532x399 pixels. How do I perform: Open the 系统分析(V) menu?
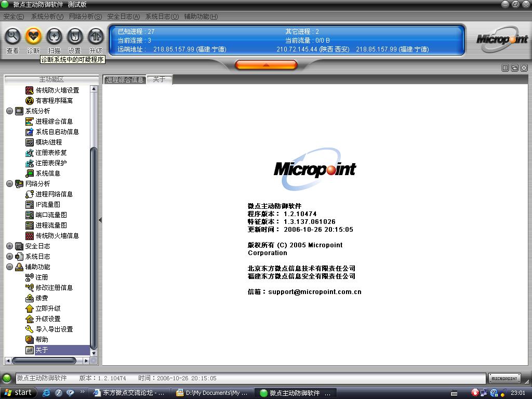click(x=47, y=17)
